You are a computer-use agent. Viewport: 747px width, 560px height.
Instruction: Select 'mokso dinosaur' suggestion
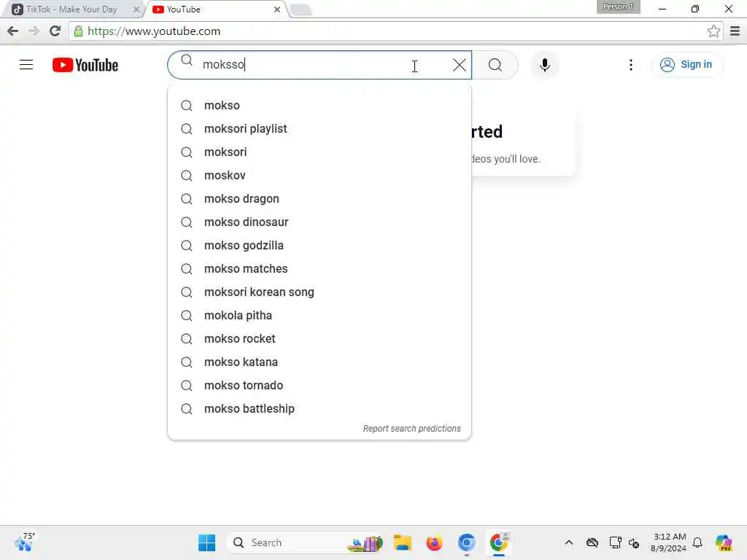tap(320, 222)
